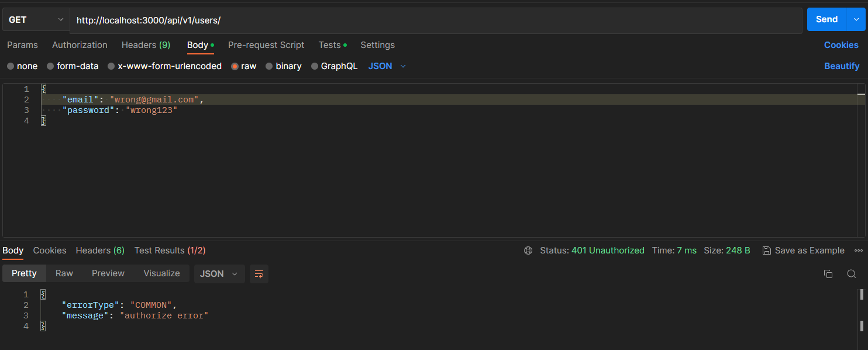Click the globe network information icon
The height and width of the screenshot is (350, 868).
[528, 250]
